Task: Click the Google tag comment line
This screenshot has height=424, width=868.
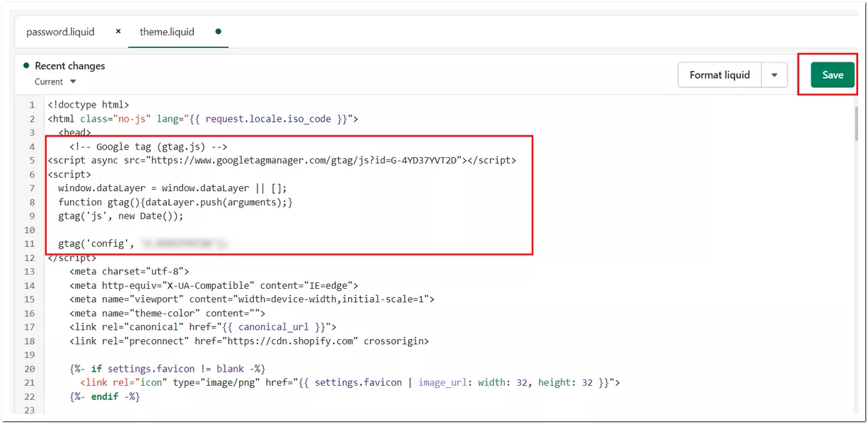Action: click(148, 147)
